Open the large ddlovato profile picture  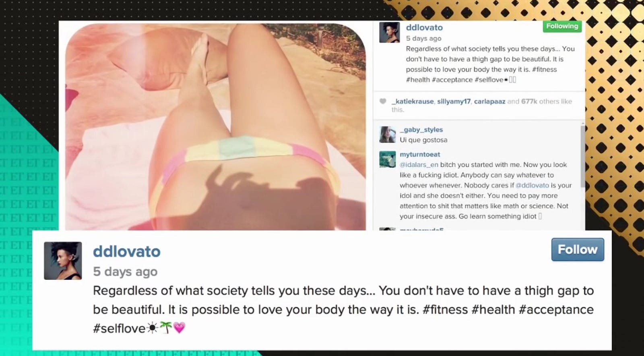pos(63,261)
